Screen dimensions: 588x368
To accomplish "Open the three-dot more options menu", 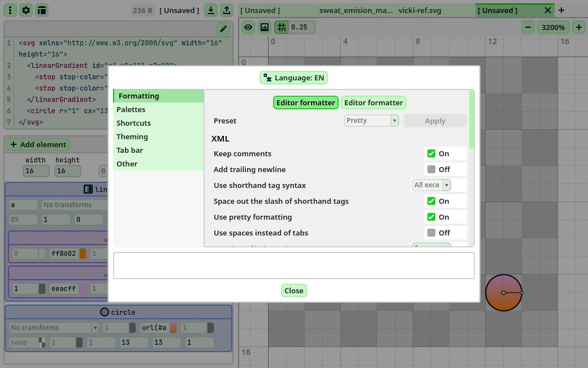I will click(x=11, y=10).
